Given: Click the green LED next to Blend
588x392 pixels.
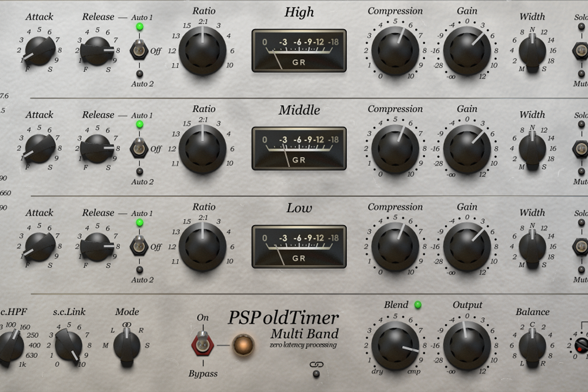Looking at the screenshot, I should [417, 305].
